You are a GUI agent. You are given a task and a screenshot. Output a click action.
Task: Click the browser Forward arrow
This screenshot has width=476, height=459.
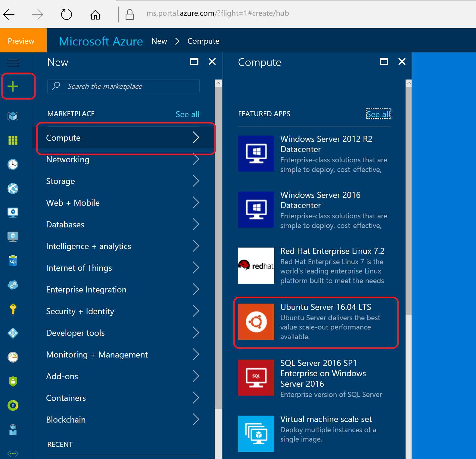click(x=37, y=14)
